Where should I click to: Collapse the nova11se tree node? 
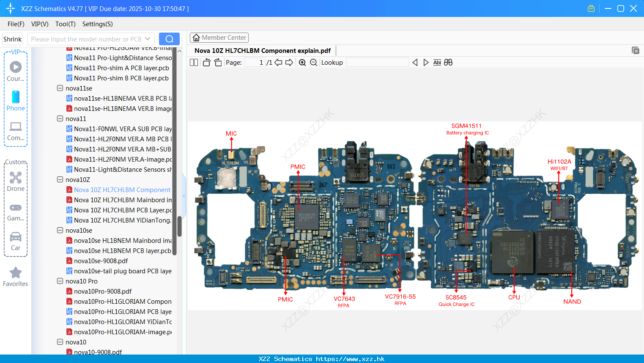coord(60,88)
